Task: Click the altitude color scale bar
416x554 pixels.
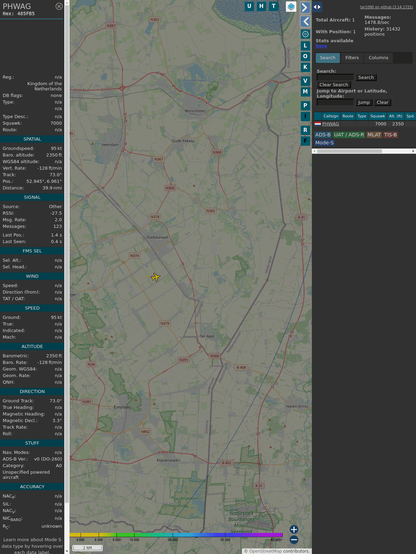Action: (x=177, y=535)
